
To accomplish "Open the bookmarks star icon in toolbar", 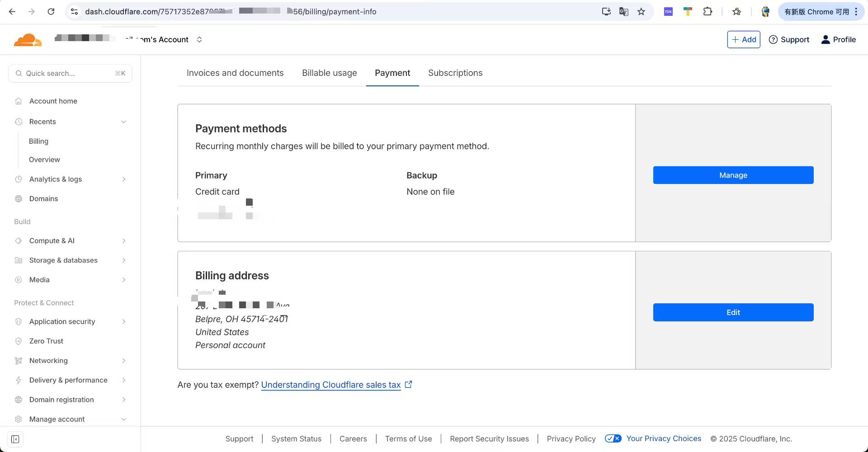I will tap(737, 12).
